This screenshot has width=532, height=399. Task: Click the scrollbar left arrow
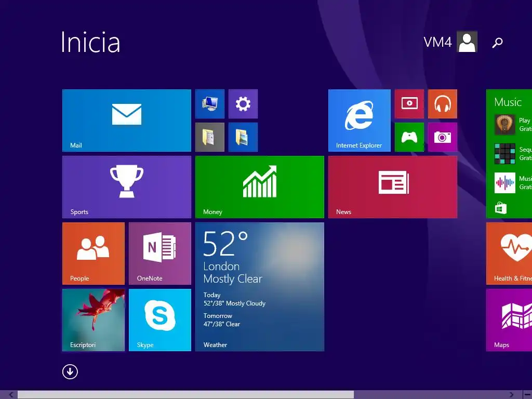pos(11,395)
